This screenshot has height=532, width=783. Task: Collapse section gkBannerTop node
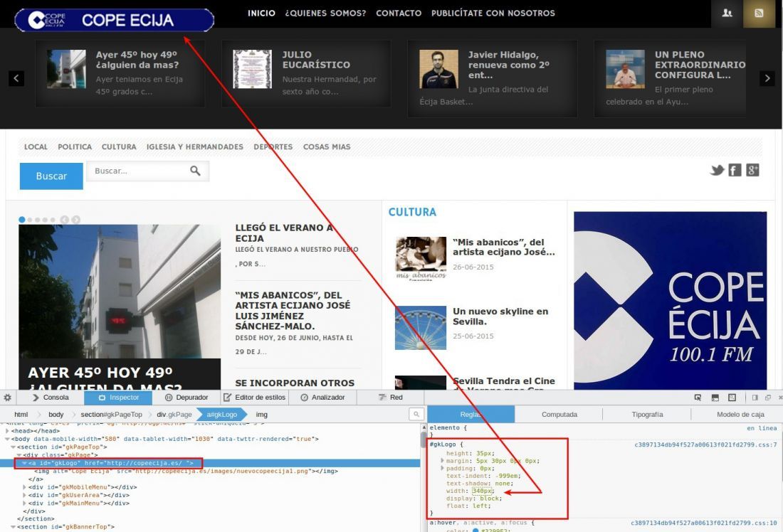[14, 527]
